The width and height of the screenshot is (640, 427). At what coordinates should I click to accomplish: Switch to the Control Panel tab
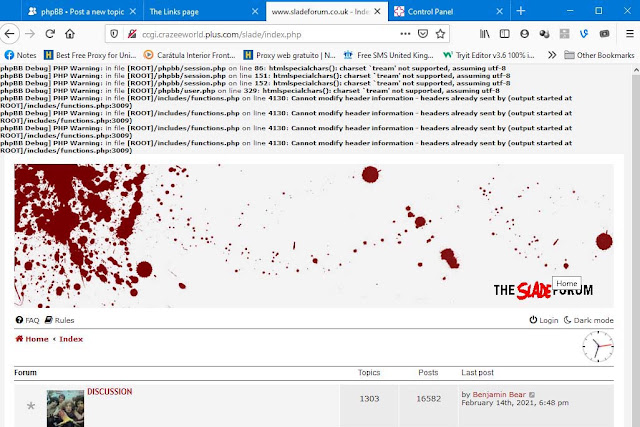[x=443, y=11]
